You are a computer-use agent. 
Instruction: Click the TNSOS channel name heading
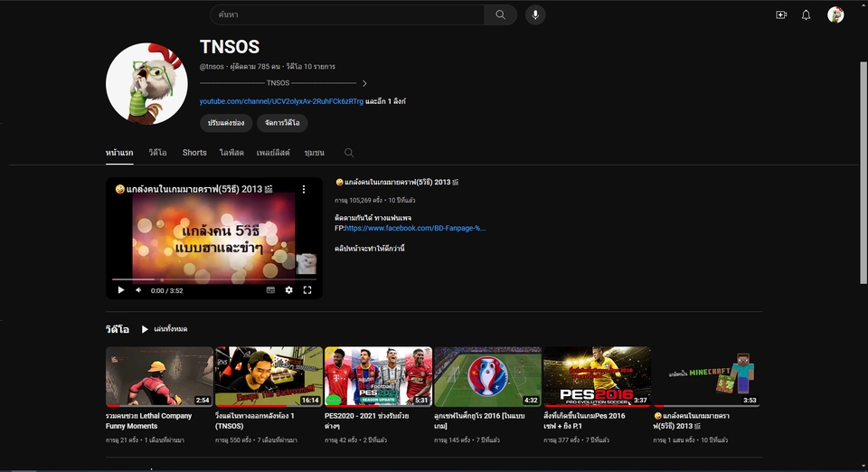229,47
